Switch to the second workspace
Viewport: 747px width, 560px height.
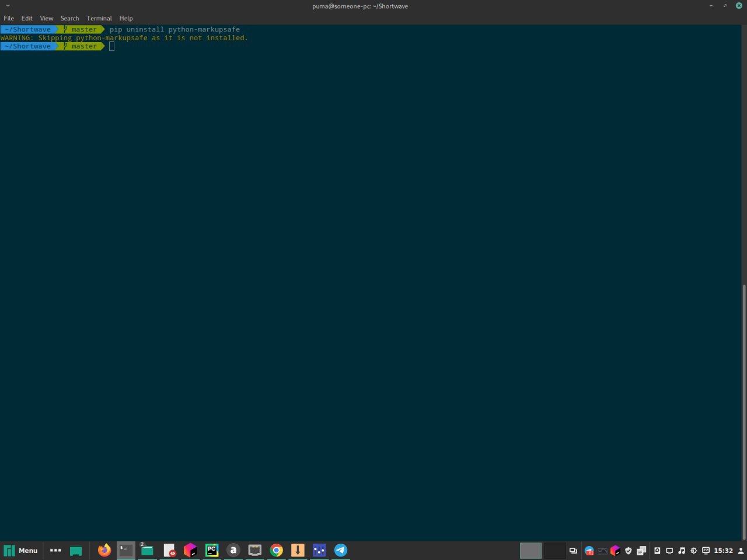tap(554, 550)
